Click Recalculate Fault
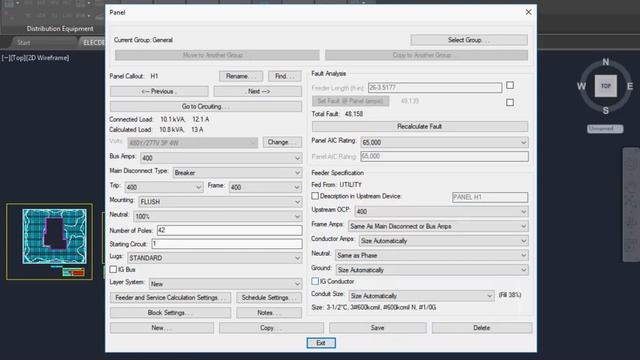 coord(420,127)
